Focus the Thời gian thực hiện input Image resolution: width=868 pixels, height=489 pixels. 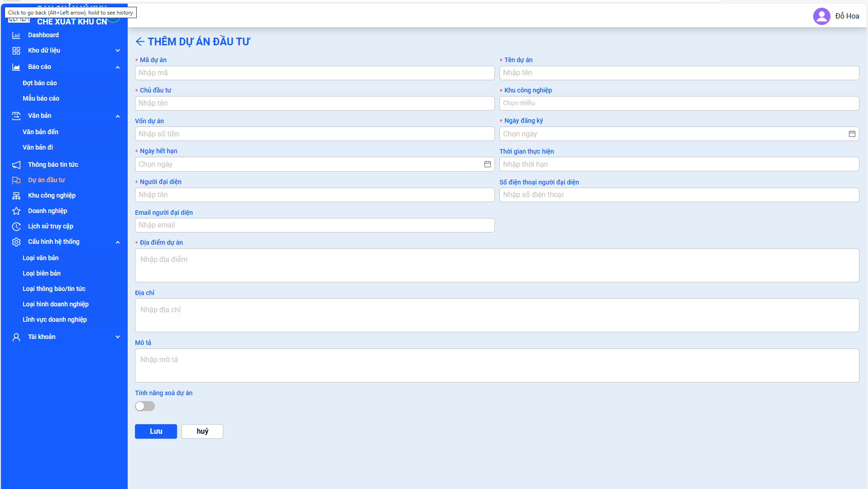pyautogui.click(x=679, y=165)
